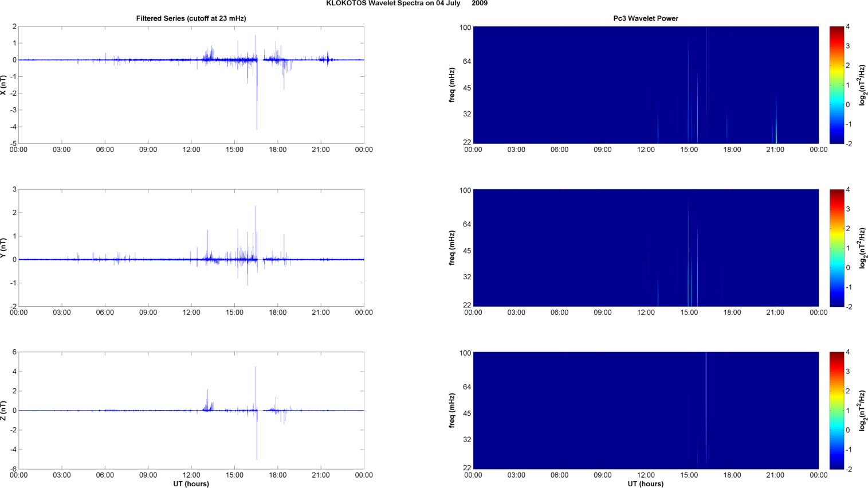This screenshot has height=488, width=868.
Task: Click the freq (mHz) label of middle spectrogram
Action: pyautogui.click(x=452, y=248)
